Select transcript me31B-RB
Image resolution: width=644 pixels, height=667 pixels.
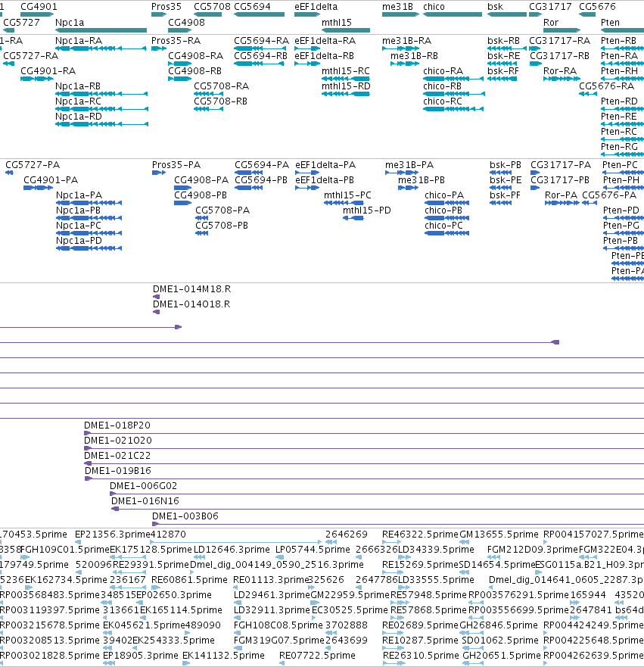click(x=405, y=64)
